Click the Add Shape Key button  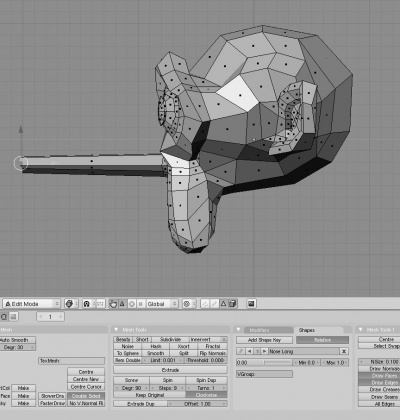264,340
